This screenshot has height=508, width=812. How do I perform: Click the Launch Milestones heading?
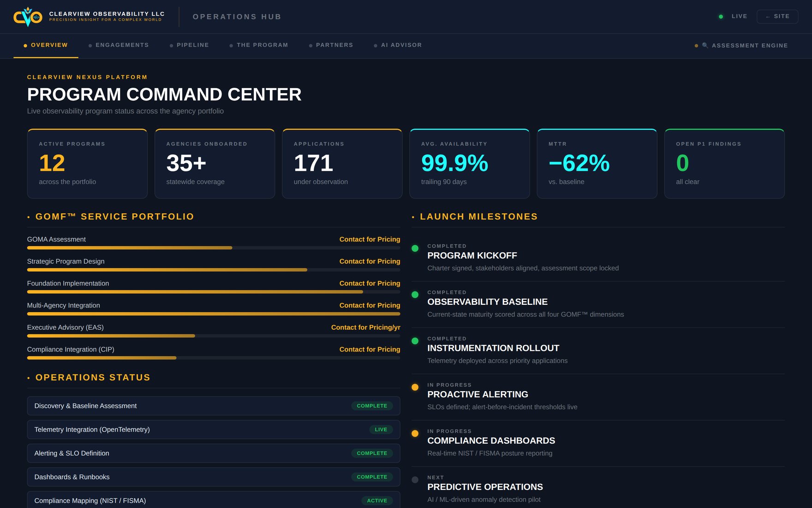click(479, 217)
